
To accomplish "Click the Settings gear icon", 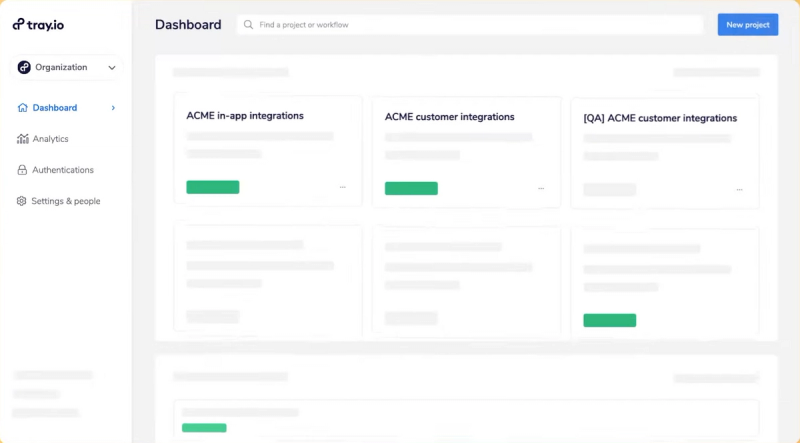I will (x=21, y=201).
